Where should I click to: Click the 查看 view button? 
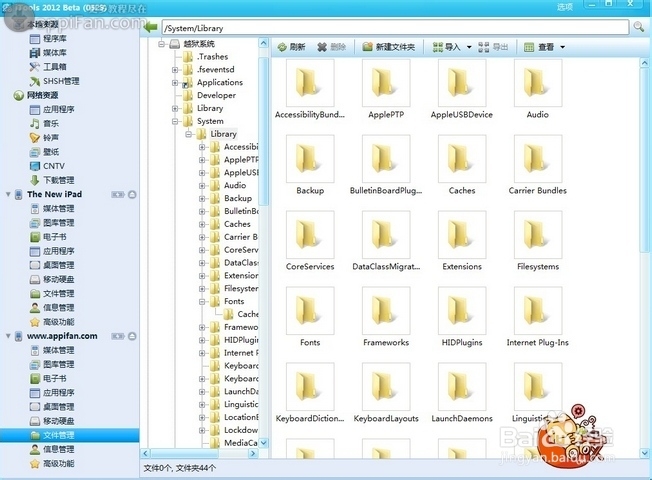pos(539,47)
